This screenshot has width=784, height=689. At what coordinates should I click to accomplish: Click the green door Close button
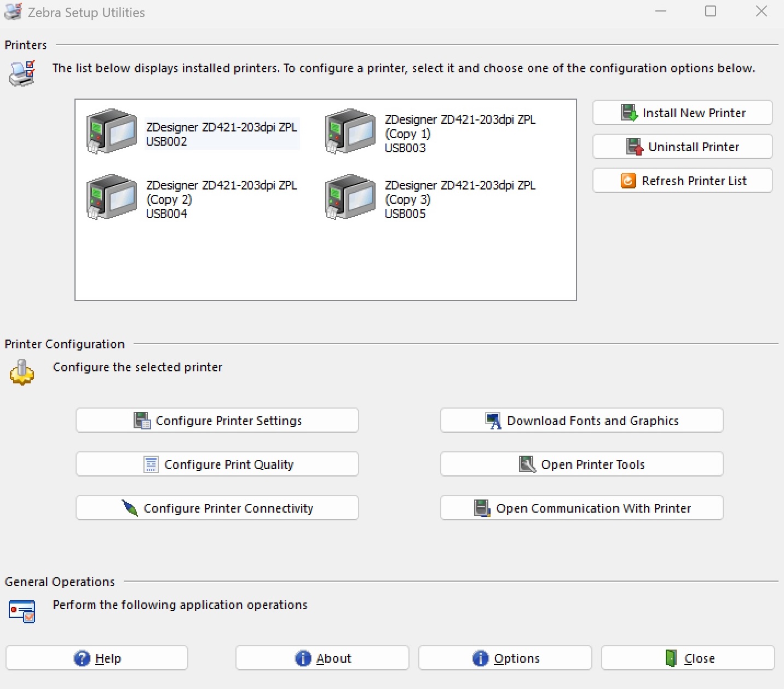click(x=688, y=658)
